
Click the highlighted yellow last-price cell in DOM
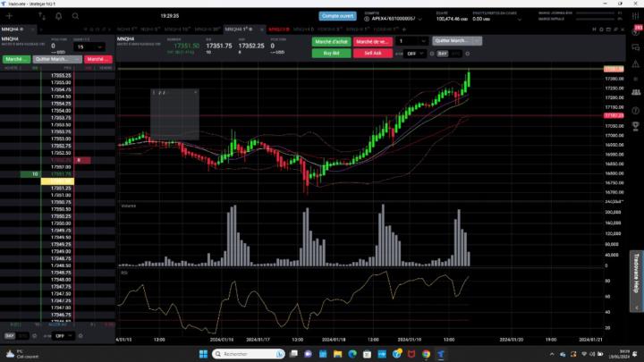57,181
